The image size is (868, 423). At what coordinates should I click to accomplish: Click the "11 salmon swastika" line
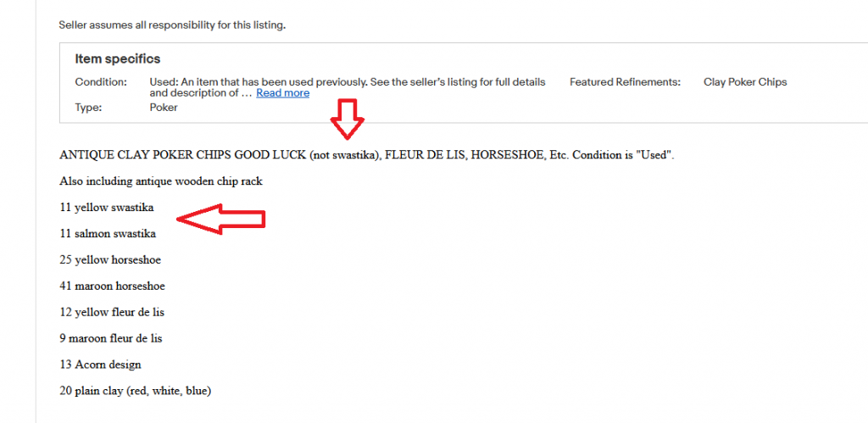pos(108,233)
